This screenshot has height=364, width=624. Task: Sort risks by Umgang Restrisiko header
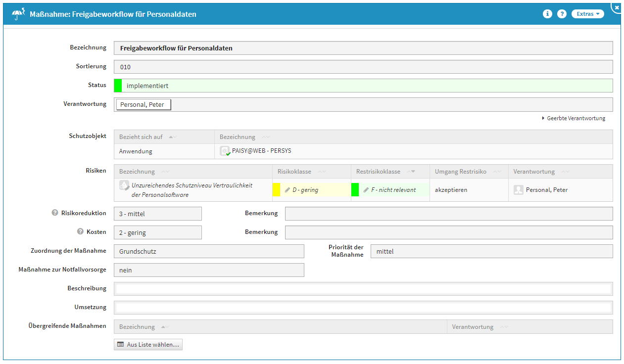(460, 172)
